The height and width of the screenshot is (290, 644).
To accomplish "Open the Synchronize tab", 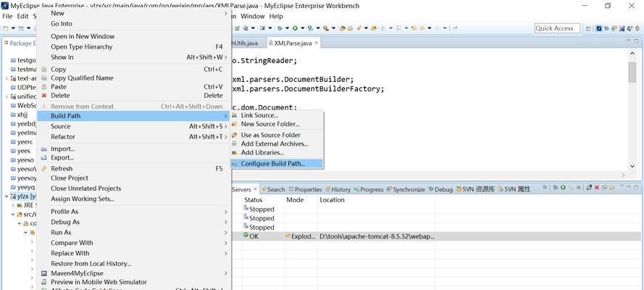I will (406, 189).
